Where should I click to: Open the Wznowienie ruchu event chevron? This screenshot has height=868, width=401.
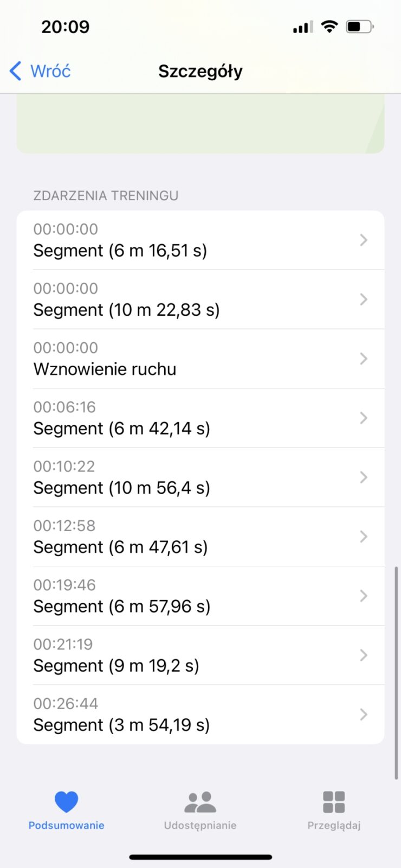[x=364, y=359]
